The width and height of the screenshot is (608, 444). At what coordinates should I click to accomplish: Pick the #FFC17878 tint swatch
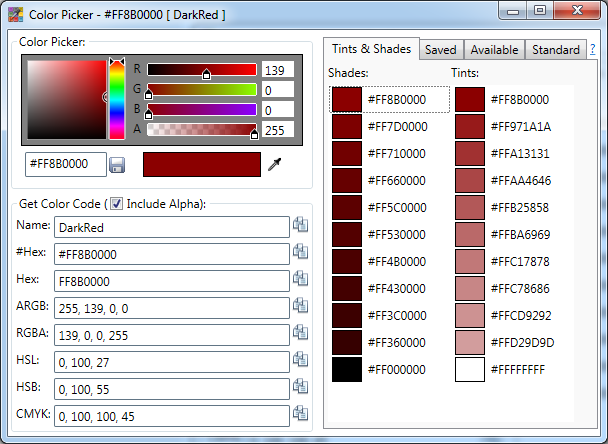click(x=470, y=262)
